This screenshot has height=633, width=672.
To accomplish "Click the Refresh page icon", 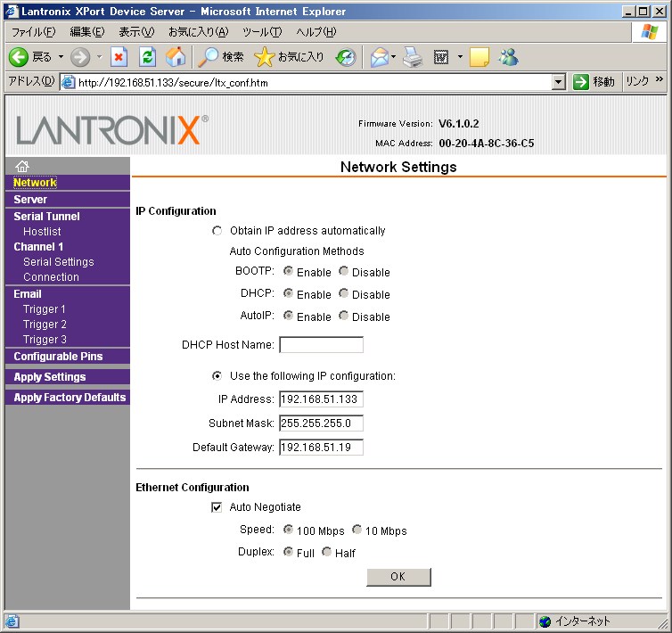I will [147, 57].
